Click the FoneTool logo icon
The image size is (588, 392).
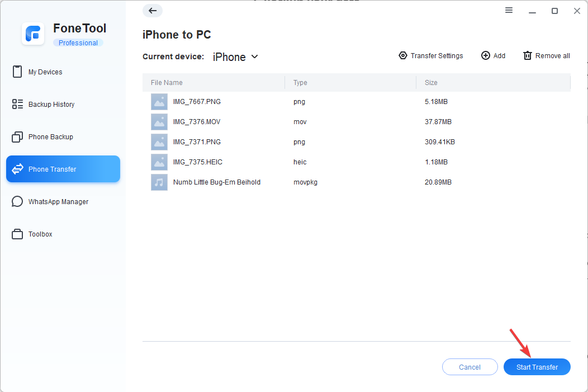33,34
